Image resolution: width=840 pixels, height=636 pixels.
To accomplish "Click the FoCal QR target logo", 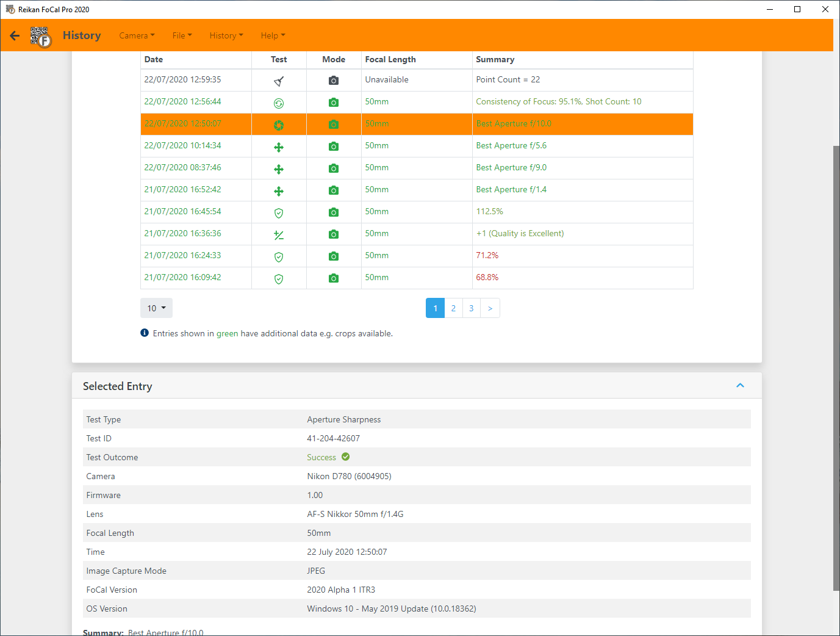I will pos(41,37).
